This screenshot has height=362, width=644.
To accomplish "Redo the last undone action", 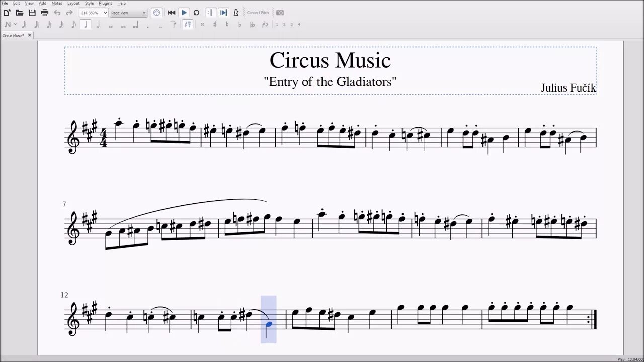I will point(69,13).
